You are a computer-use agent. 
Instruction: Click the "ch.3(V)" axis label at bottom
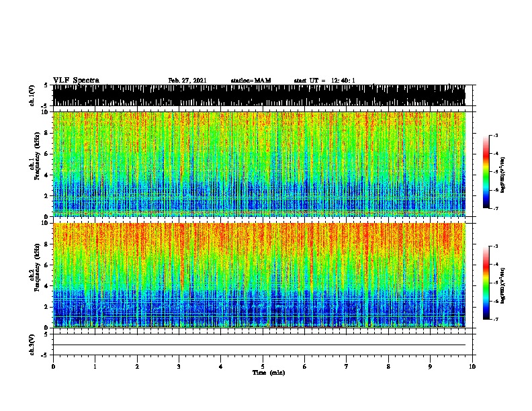pos(32,345)
